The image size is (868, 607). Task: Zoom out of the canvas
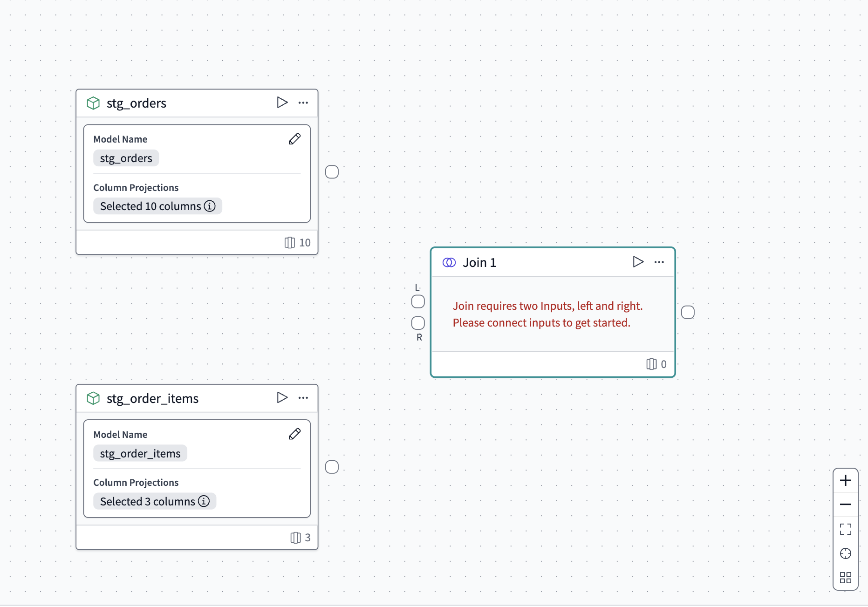tap(846, 505)
